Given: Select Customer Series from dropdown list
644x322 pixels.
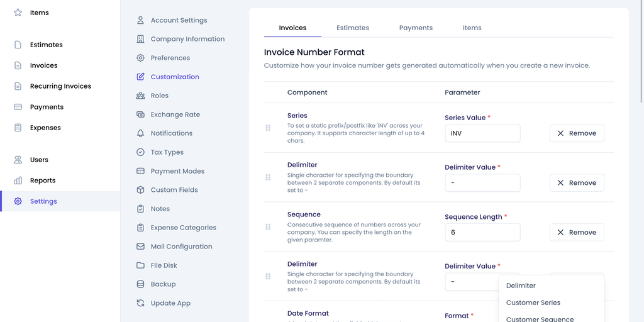Looking at the screenshot, I should pyautogui.click(x=533, y=303).
